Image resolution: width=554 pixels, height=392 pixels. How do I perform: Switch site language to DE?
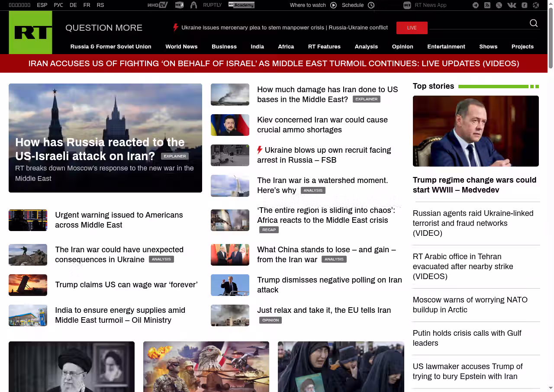73,5
